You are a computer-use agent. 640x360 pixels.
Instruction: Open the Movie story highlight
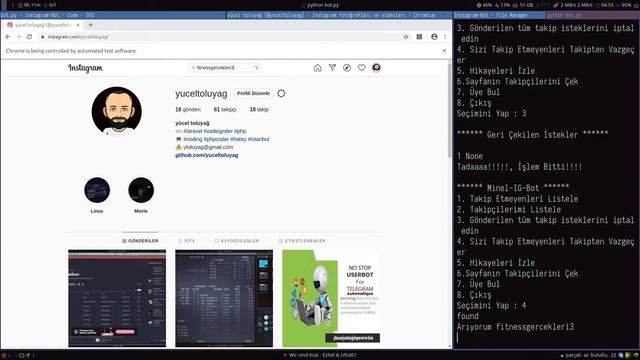141,190
